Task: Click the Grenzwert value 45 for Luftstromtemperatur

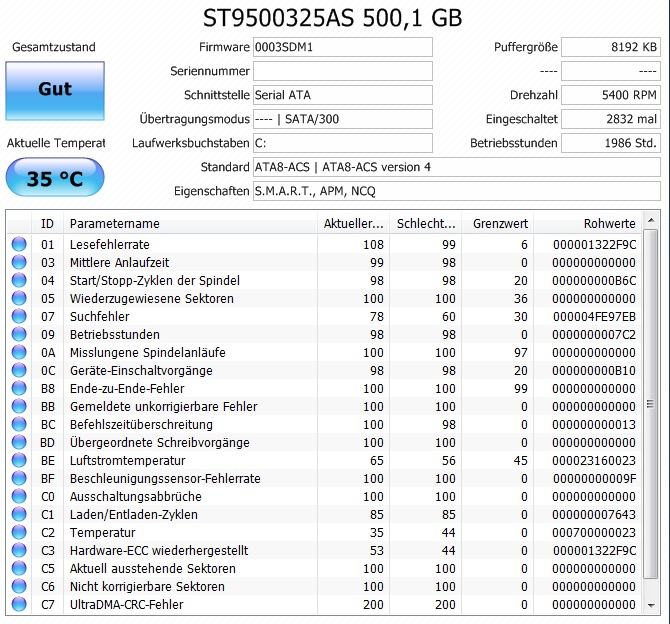Action: pos(520,460)
